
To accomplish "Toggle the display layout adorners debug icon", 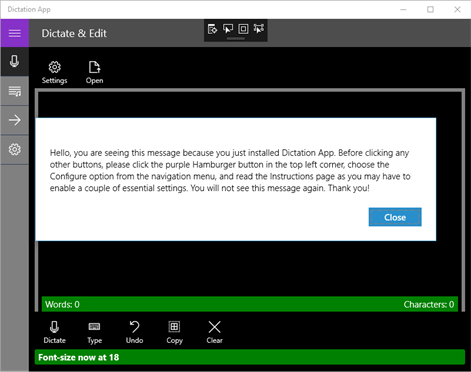I will [x=243, y=29].
